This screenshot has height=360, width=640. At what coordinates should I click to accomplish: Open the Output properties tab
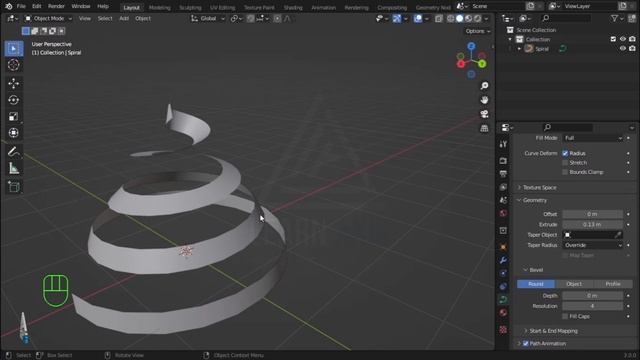click(x=503, y=174)
